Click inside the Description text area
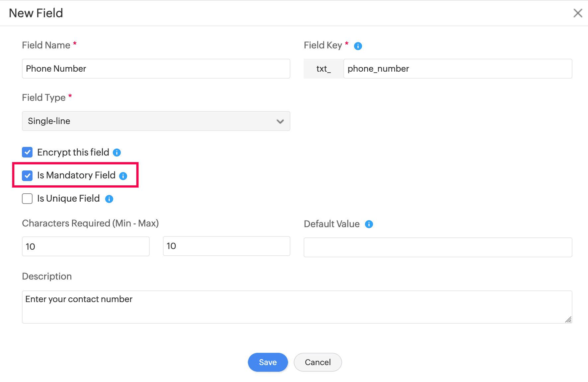Viewport: 588px width, 382px height. (297, 307)
